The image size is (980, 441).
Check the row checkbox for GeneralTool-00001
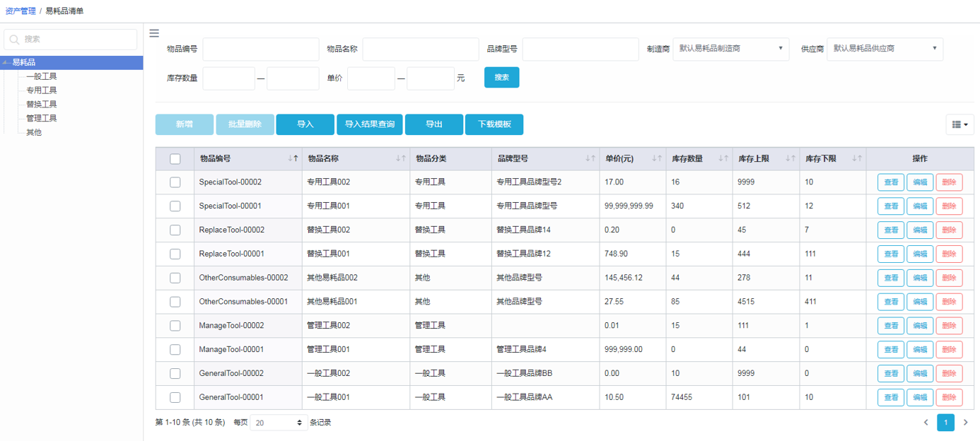click(175, 397)
